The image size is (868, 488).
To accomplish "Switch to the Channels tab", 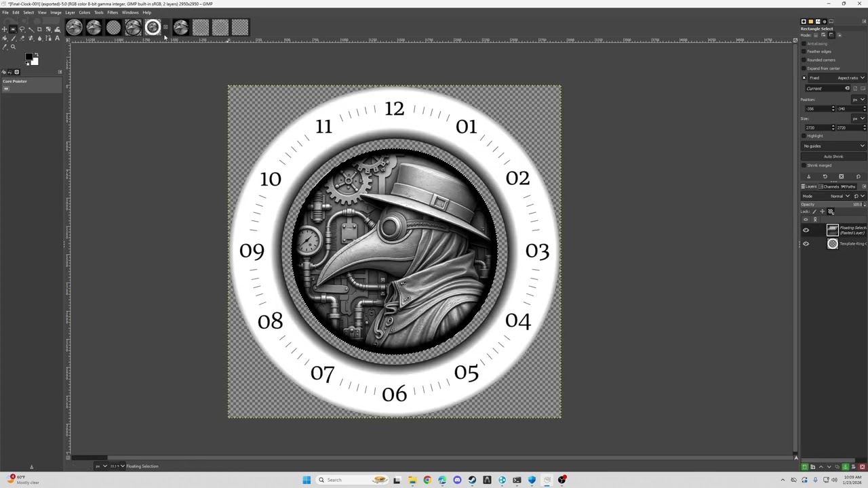I will 829,186.
